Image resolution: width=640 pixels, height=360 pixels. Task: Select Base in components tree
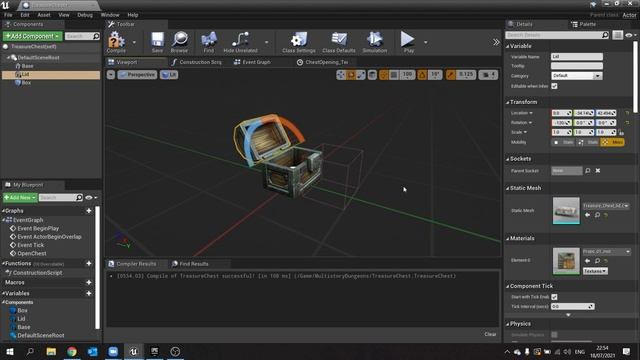27,66
